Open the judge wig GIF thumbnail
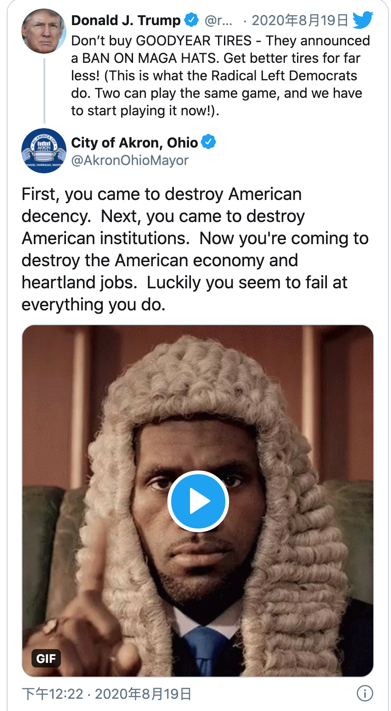391x711 pixels. (x=198, y=501)
